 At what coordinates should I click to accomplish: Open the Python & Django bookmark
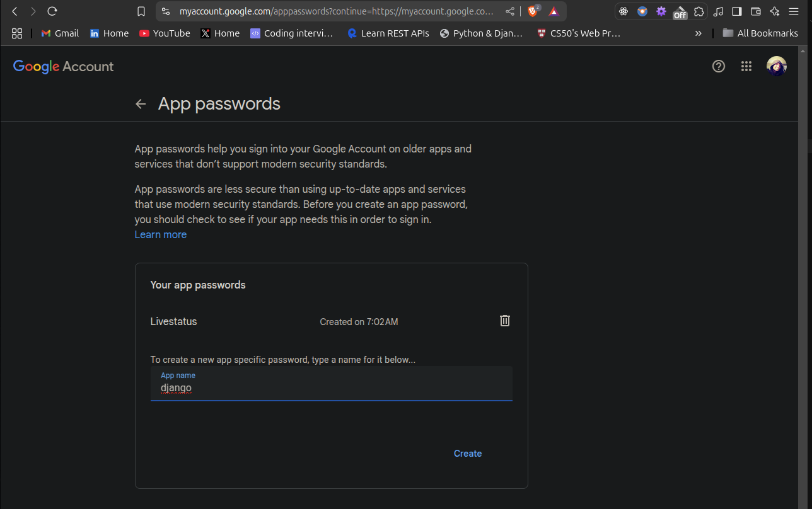click(482, 33)
